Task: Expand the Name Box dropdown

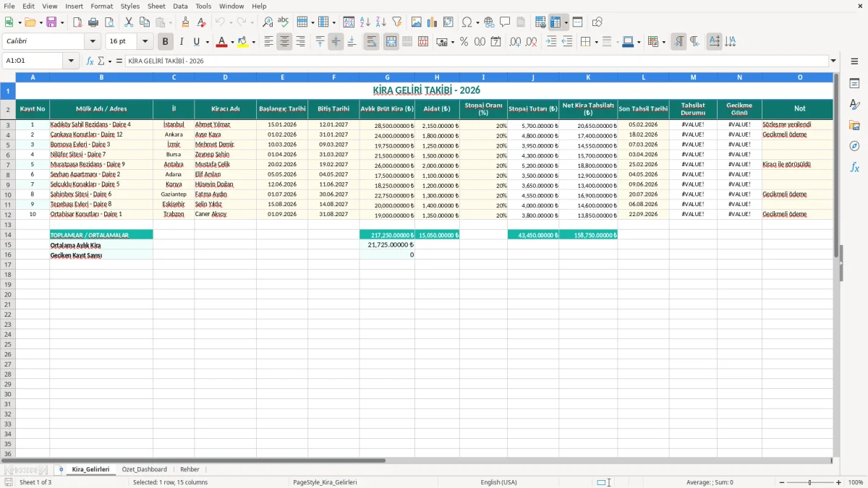Action: tap(72, 61)
